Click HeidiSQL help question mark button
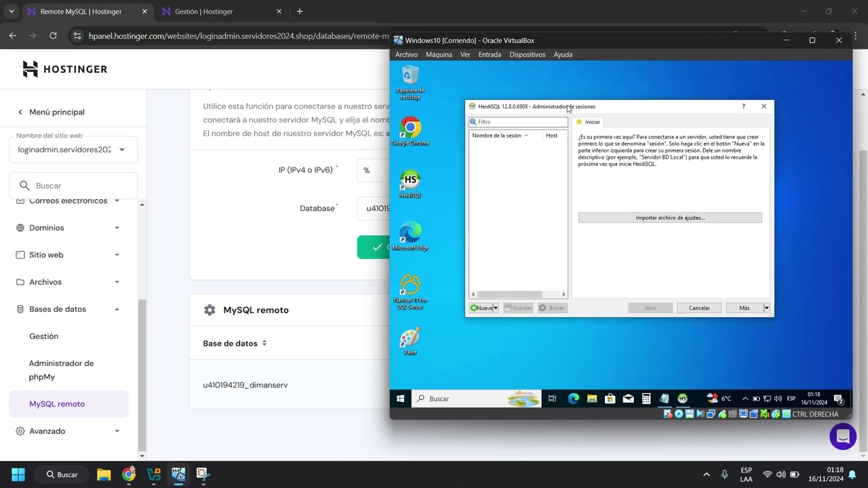Screen dimensions: 868x488 pyautogui.click(x=743, y=106)
